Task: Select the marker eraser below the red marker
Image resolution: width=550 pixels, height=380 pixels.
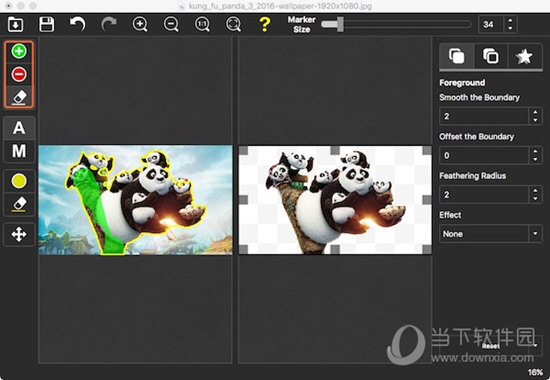Action: 19,97
